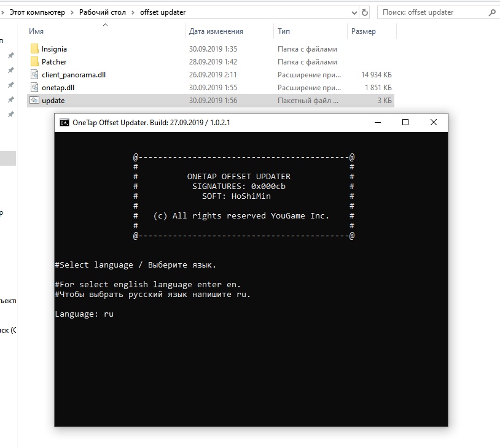Click the All rights reserved YouGame Inc. line
The width and height of the screenshot is (500, 448).
pos(241,216)
